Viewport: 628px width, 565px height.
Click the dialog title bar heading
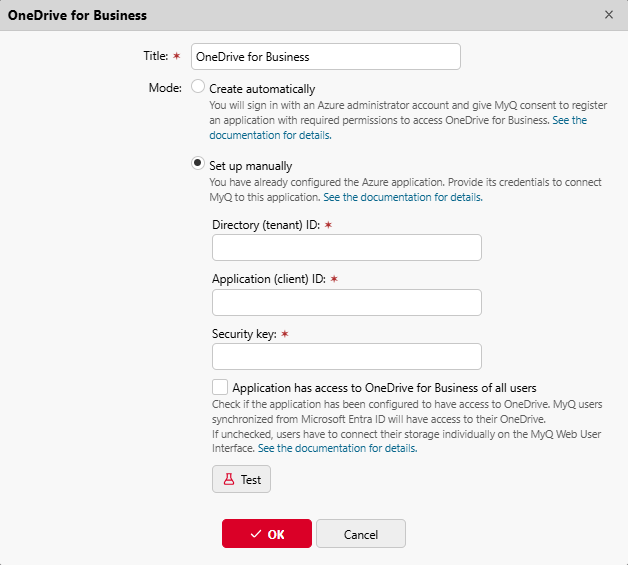pyautogui.click(x=77, y=15)
